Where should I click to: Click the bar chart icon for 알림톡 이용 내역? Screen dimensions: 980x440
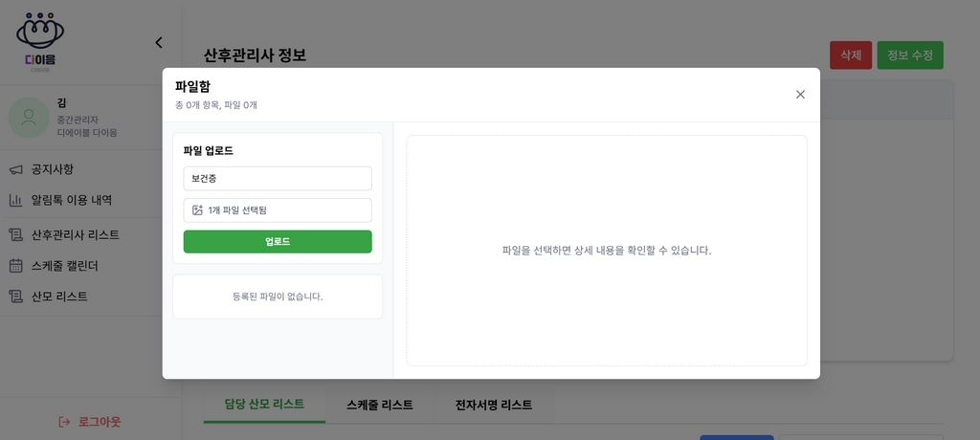coord(15,201)
